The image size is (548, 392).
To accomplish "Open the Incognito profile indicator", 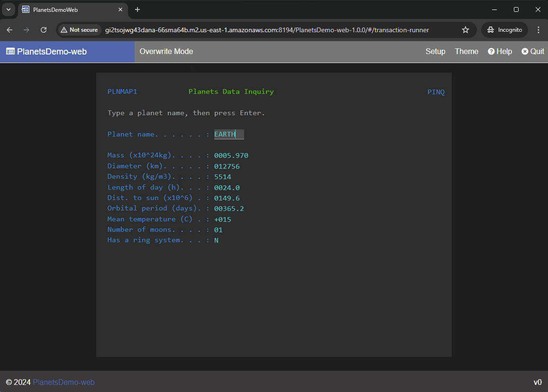I will coord(504,30).
